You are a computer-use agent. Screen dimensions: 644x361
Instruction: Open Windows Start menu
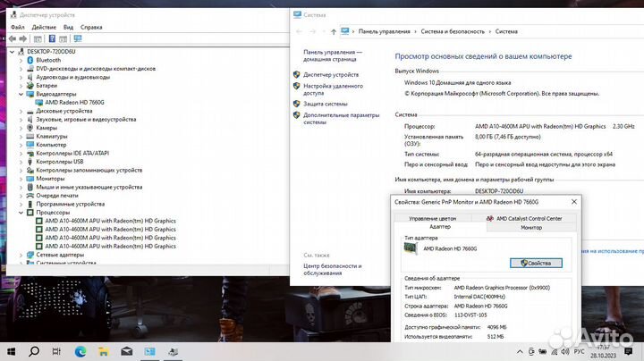(11, 351)
